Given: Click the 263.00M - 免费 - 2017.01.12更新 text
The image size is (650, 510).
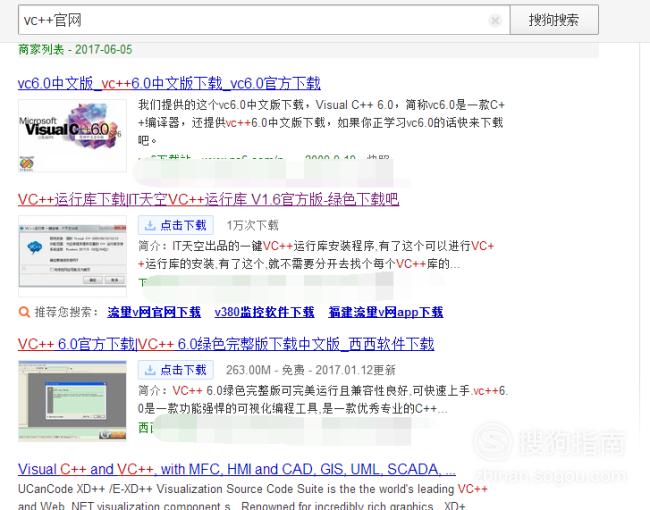Looking at the screenshot, I should coord(310,370).
